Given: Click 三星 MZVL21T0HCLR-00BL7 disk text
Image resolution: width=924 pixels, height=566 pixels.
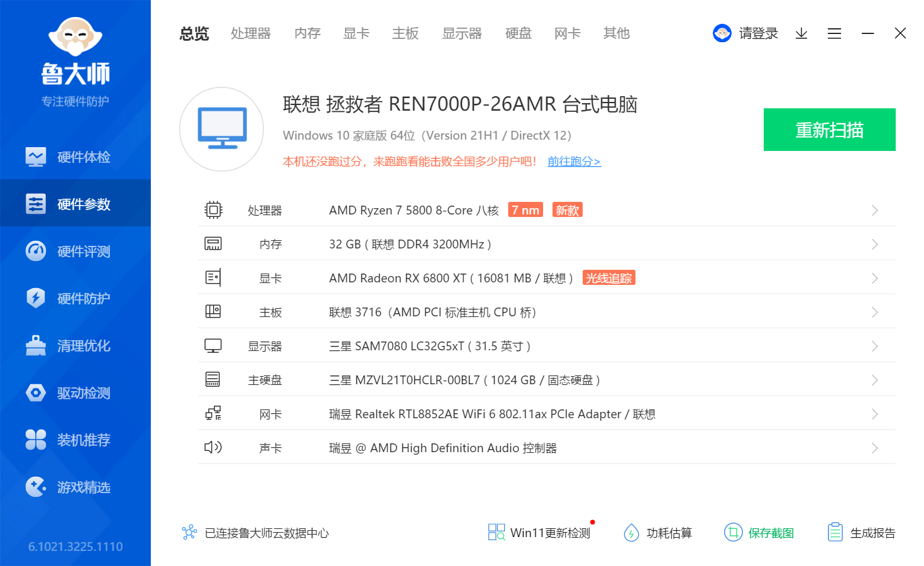Looking at the screenshot, I should [x=465, y=380].
